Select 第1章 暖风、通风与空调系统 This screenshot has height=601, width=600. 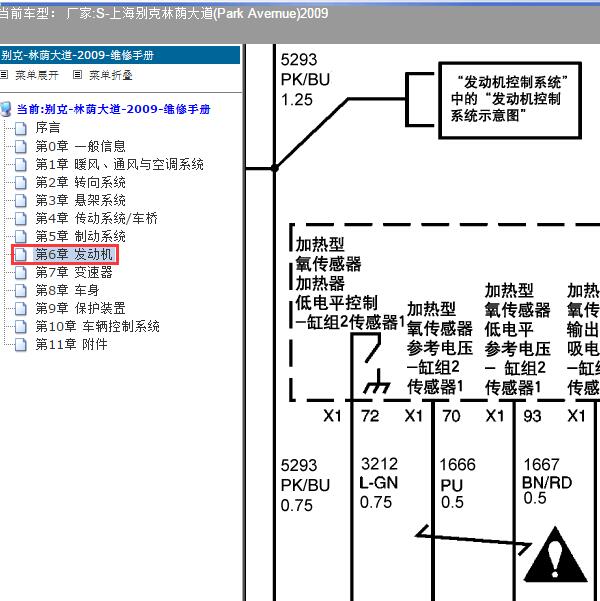tap(119, 164)
